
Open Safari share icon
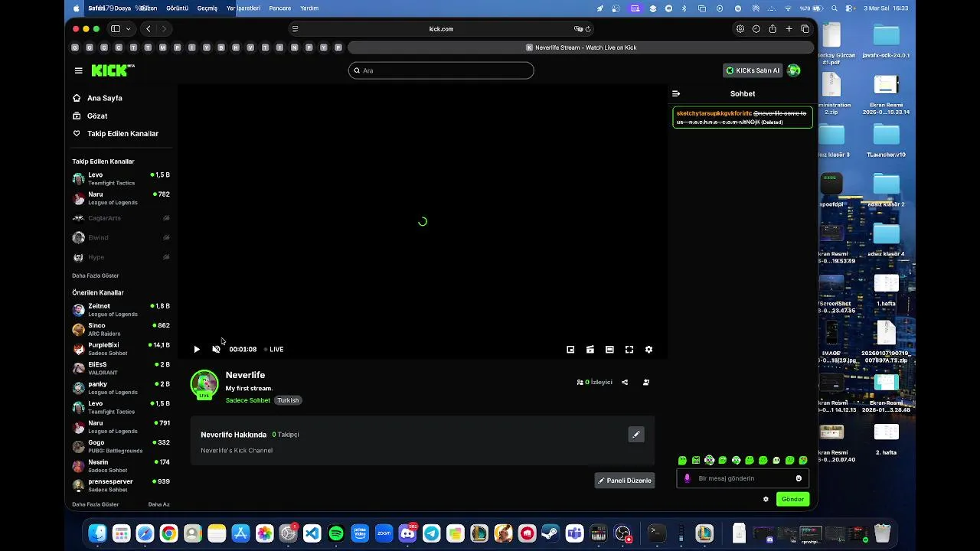[x=773, y=29]
